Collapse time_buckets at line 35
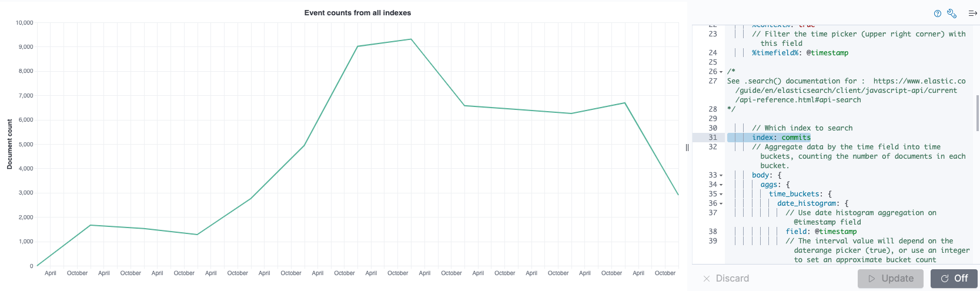Screen dimensions: 980x291 coord(721,194)
